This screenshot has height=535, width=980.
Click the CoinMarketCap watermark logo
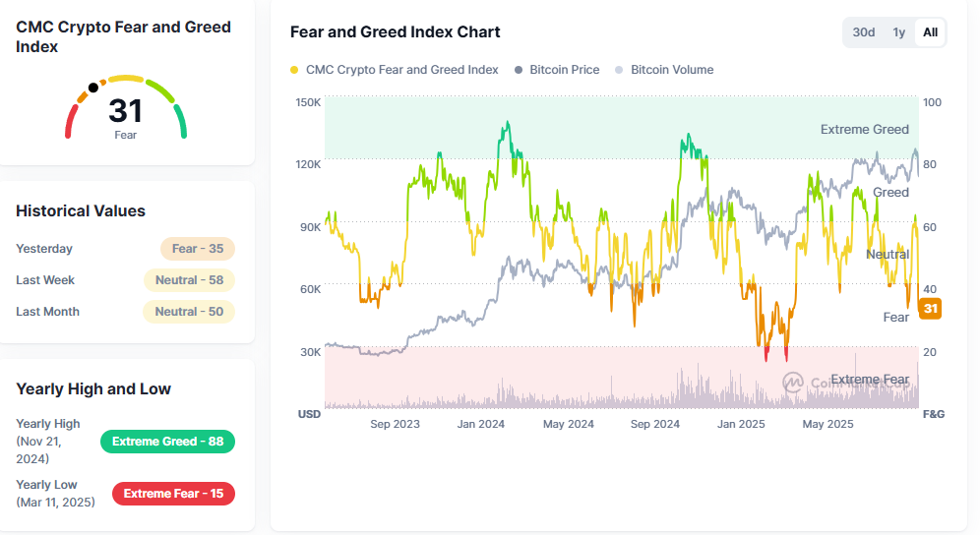click(x=792, y=382)
